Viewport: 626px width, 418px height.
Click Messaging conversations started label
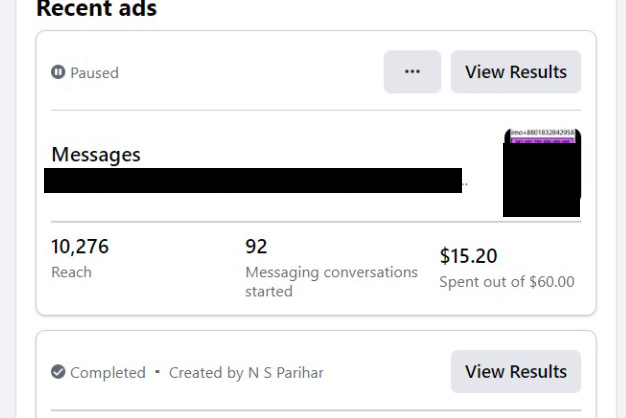330,281
